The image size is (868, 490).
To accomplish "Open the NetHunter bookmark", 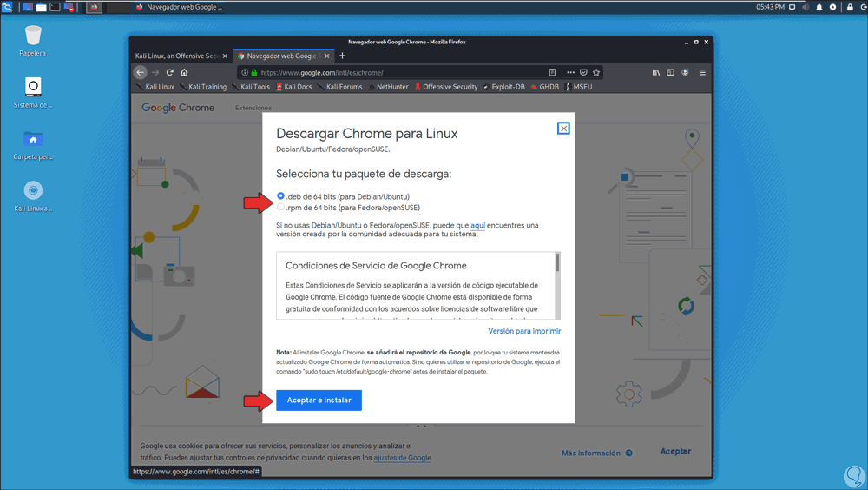I will (388, 87).
